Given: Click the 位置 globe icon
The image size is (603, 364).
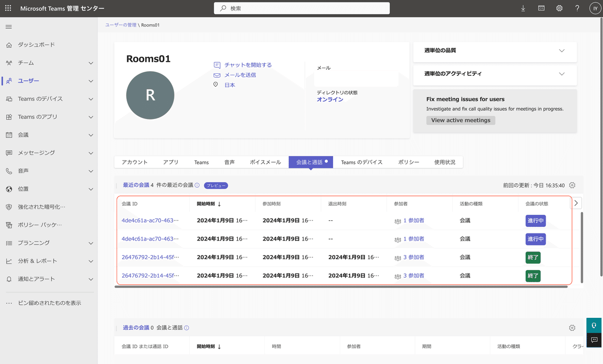Looking at the screenshot, I should [9, 189].
